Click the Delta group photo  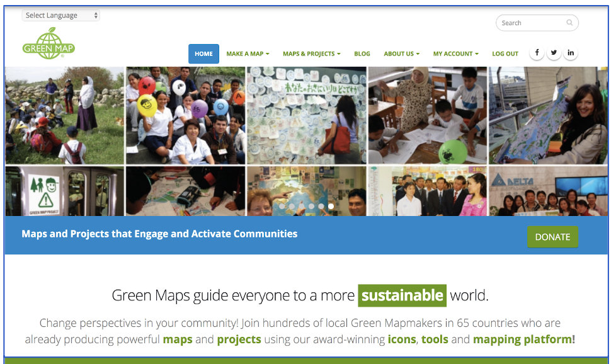point(549,191)
